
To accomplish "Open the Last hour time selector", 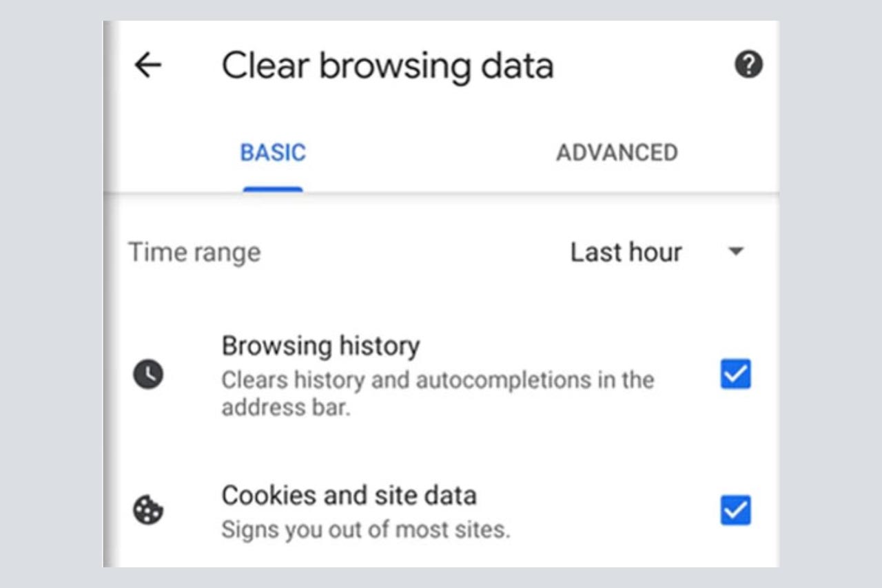I will [x=626, y=252].
